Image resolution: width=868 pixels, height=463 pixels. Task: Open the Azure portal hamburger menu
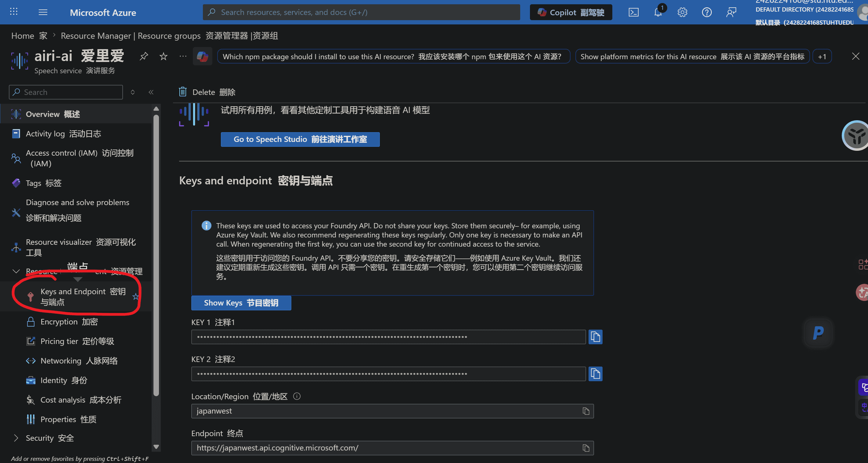click(43, 13)
